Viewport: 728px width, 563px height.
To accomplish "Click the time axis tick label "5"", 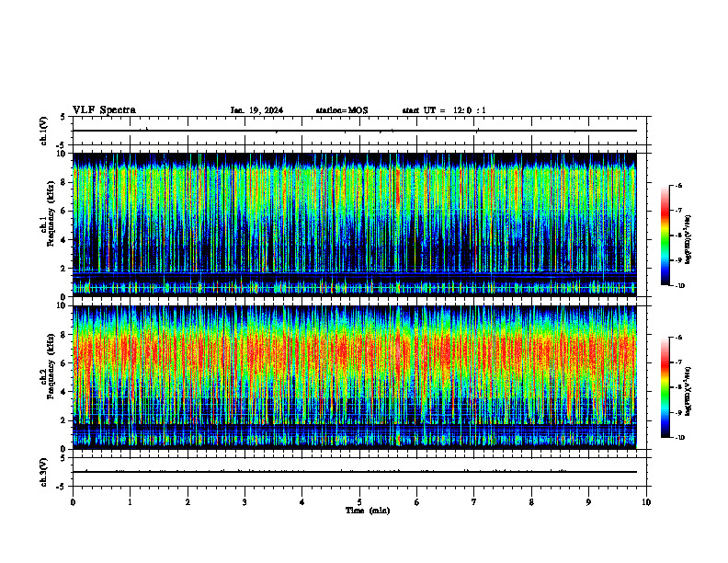I will (x=359, y=502).
